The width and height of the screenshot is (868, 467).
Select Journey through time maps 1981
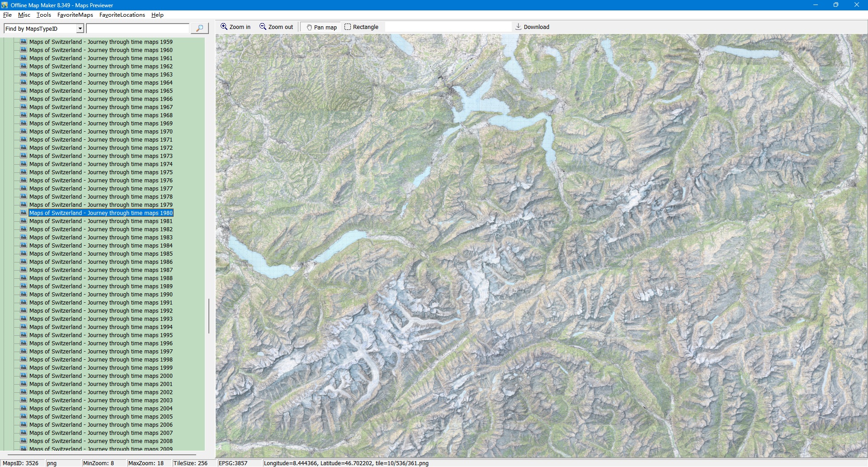click(101, 221)
